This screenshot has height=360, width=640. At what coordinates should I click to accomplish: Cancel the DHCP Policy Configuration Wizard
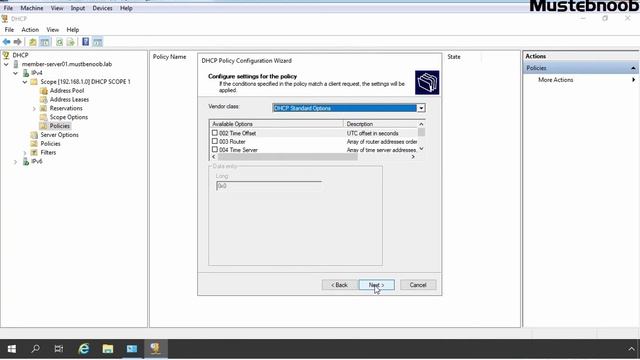pyautogui.click(x=418, y=285)
